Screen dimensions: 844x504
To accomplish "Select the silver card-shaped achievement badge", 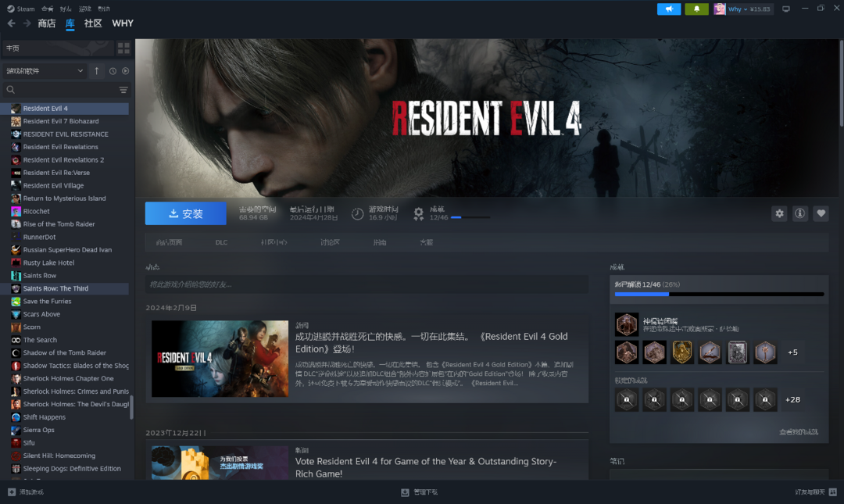I will (738, 352).
